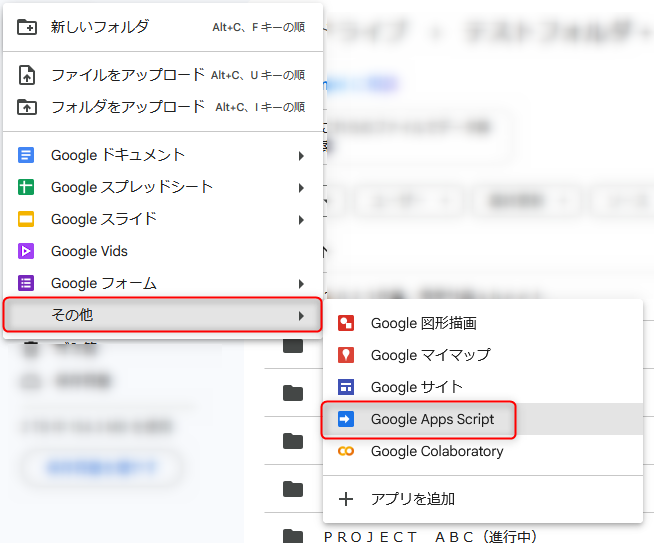Click the red Google Drawings icon
This screenshot has height=543, width=654.
point(346,323)
